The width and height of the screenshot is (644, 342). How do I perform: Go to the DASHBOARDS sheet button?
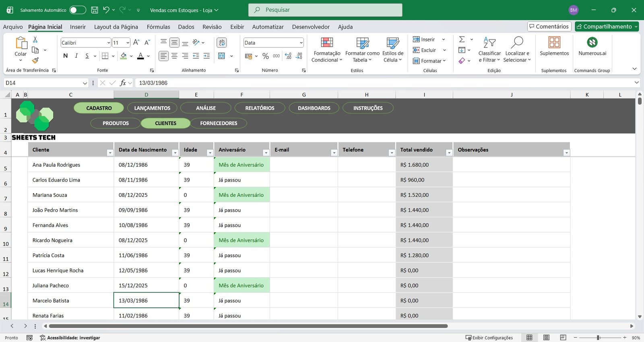[x=314, y=108]
